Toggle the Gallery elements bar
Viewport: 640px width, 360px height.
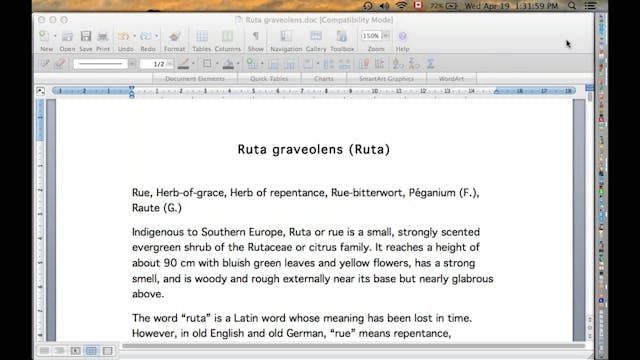(x=316, y=36)
